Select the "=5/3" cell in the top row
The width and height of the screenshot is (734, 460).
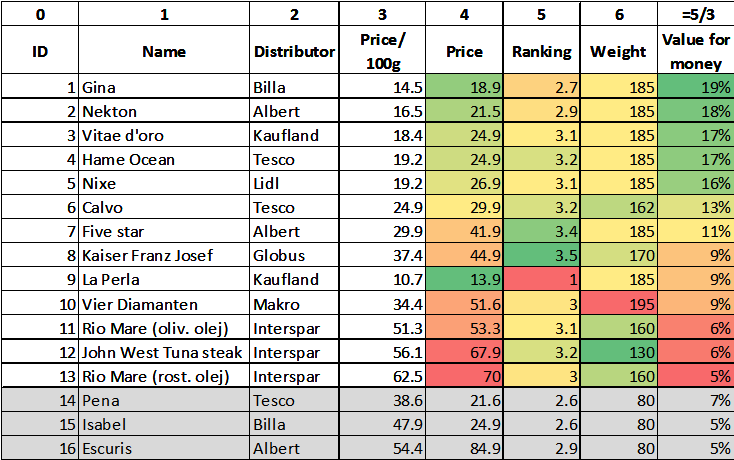click(x=695, y=15)
